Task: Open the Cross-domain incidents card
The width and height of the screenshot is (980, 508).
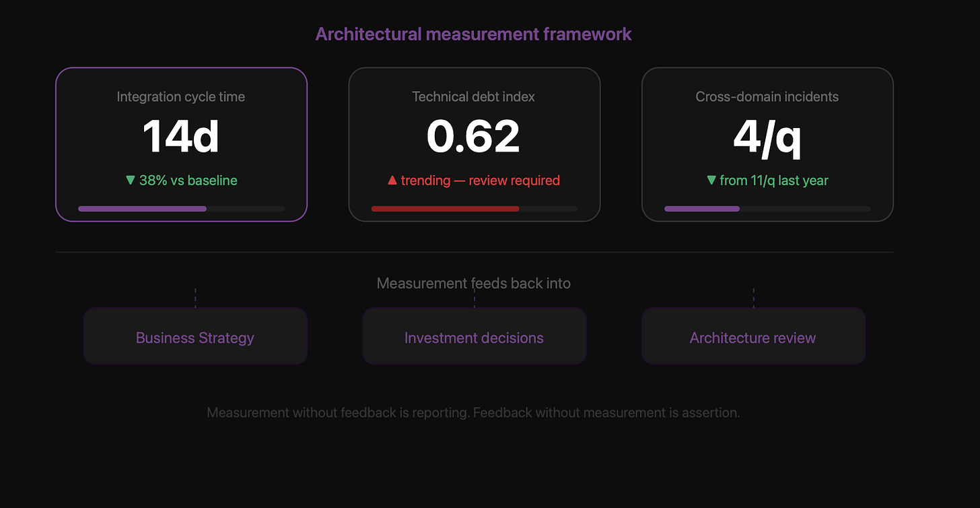Action: click(x=767, y=144)
